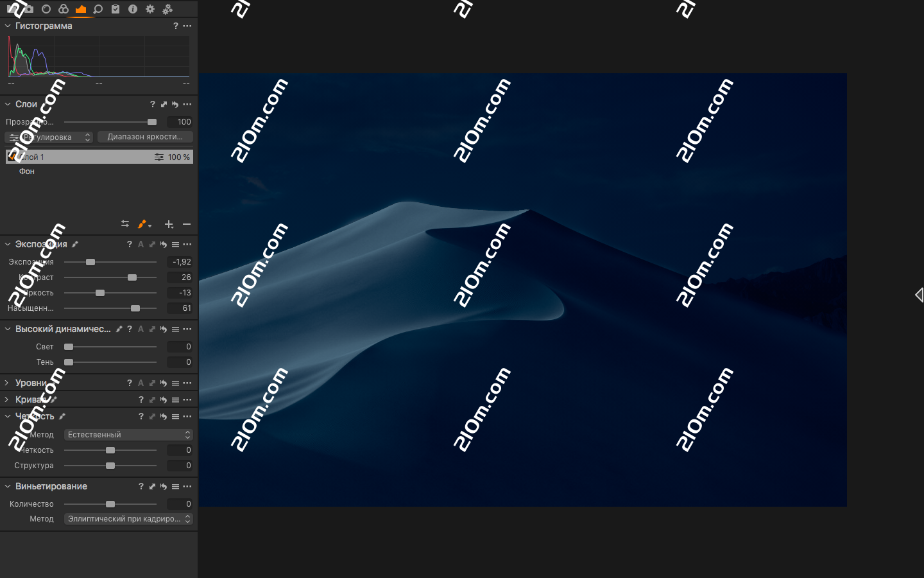The height and width of the screenshot is (578, 924).
Task: Open the Adjustments clipboard tool tab
Action: [116, 9]
